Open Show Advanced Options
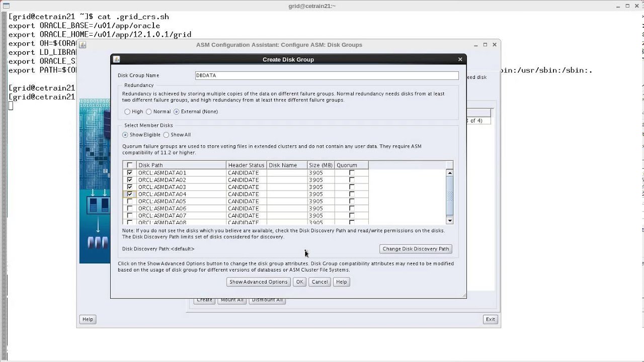Screen dimensions: 644x362 point(259,282)
